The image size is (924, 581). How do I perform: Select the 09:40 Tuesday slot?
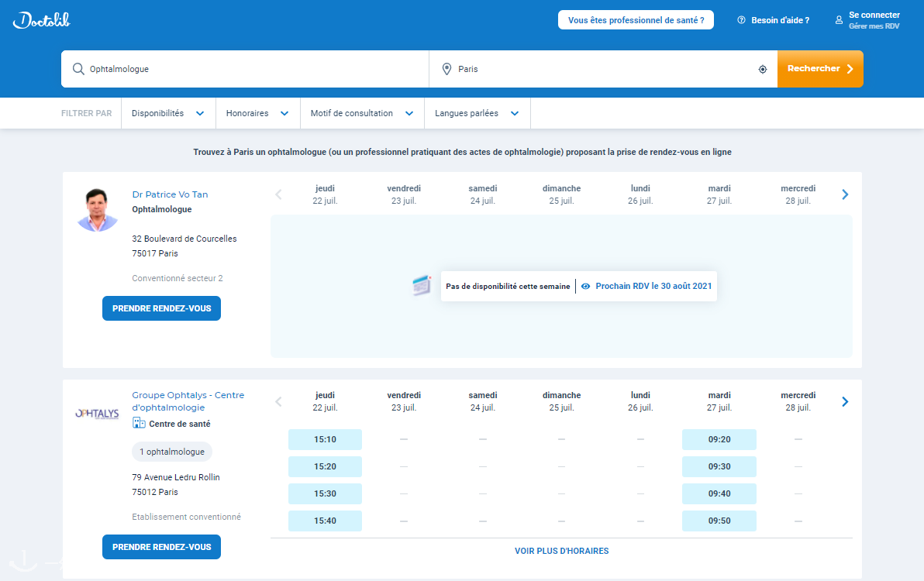click(x=719, y=493)
